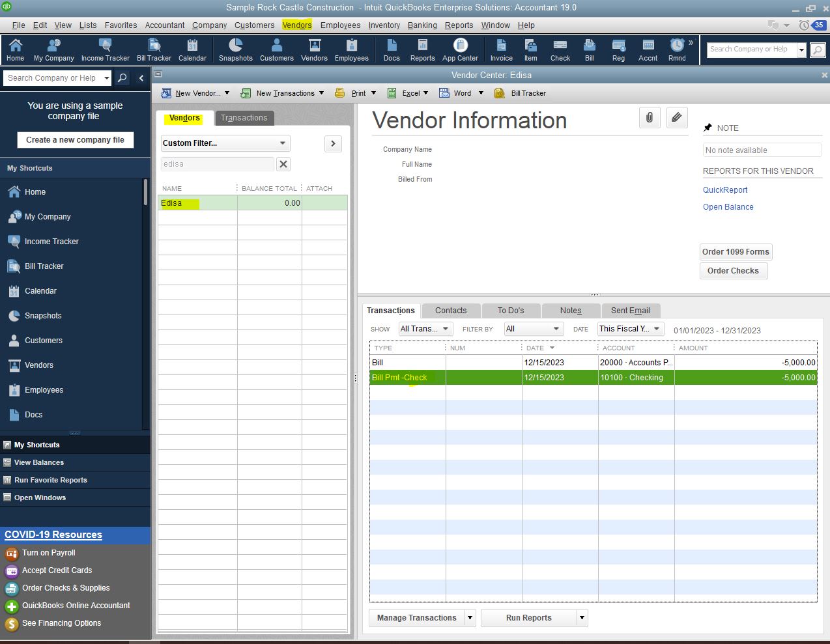Screen dimensions: 830x644
Task: Open App Center from the toolbar
Action: [460, 50]
